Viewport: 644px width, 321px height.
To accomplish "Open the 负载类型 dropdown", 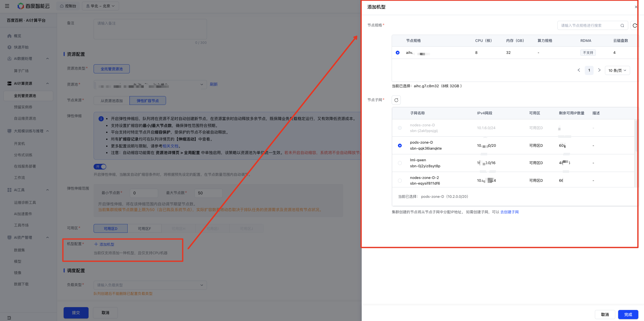I will pyautogui.click(x=150, y=285).
